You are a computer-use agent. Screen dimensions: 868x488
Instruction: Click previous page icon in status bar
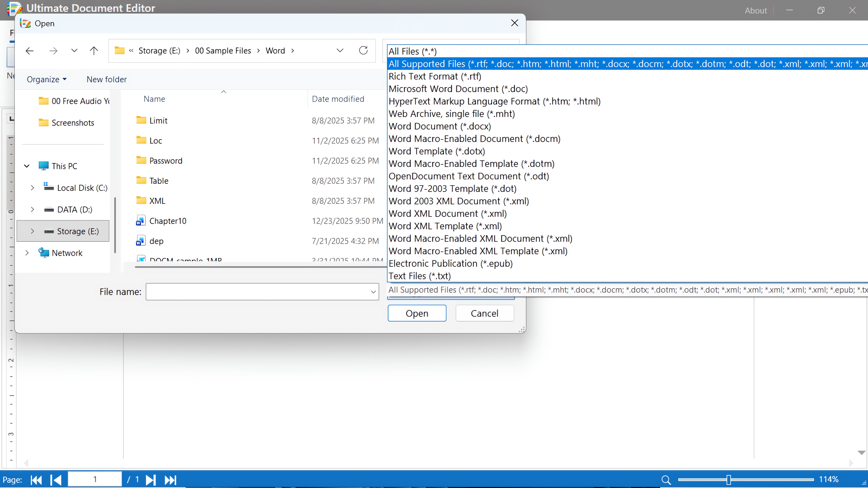coord(56,480)
